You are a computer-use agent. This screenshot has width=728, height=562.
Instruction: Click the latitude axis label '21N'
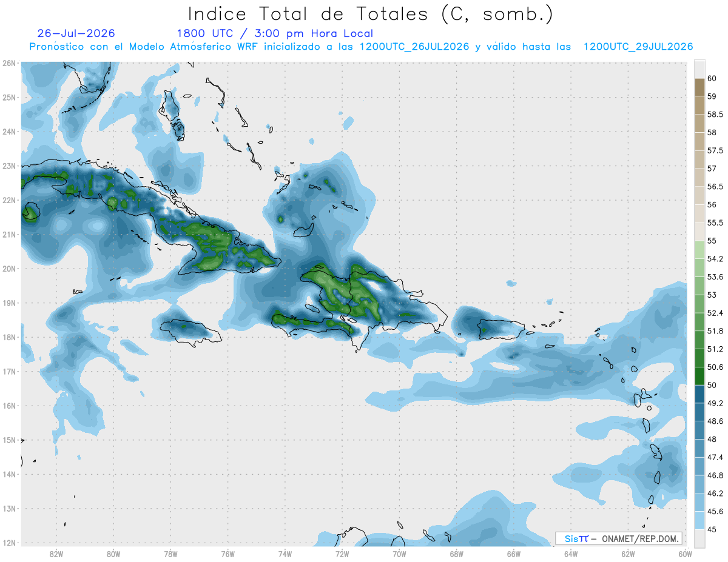point(8,235)
